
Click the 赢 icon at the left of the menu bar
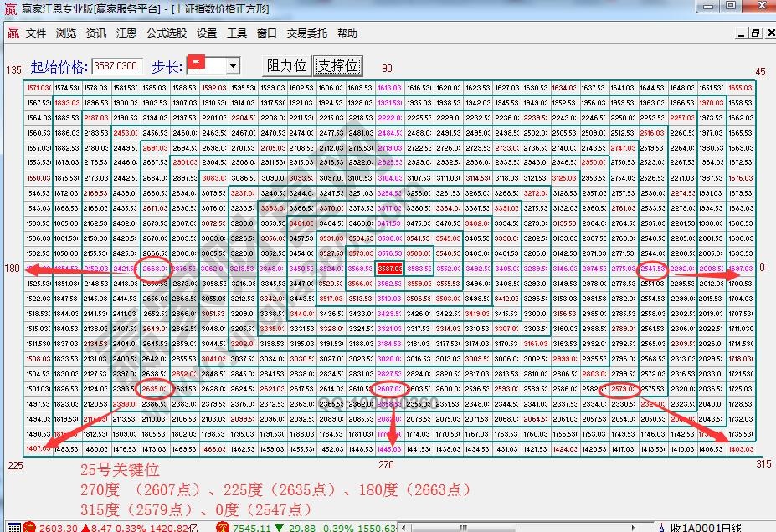[x=11, y=33]
